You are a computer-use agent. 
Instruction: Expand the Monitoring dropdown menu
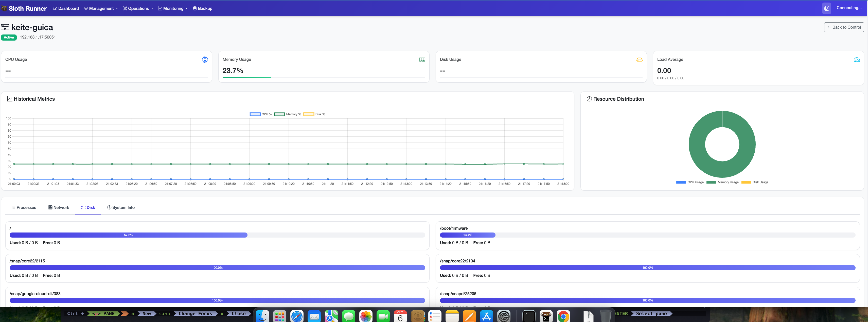173,8
